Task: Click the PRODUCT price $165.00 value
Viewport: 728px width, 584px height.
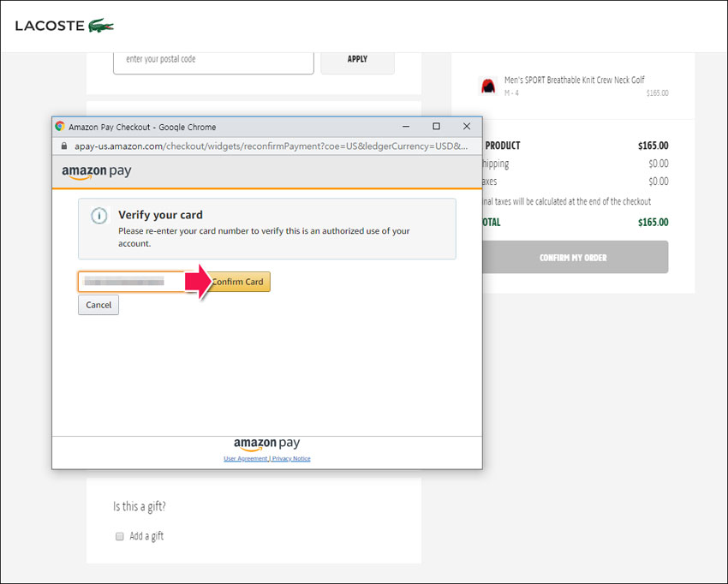Action: 653,146
